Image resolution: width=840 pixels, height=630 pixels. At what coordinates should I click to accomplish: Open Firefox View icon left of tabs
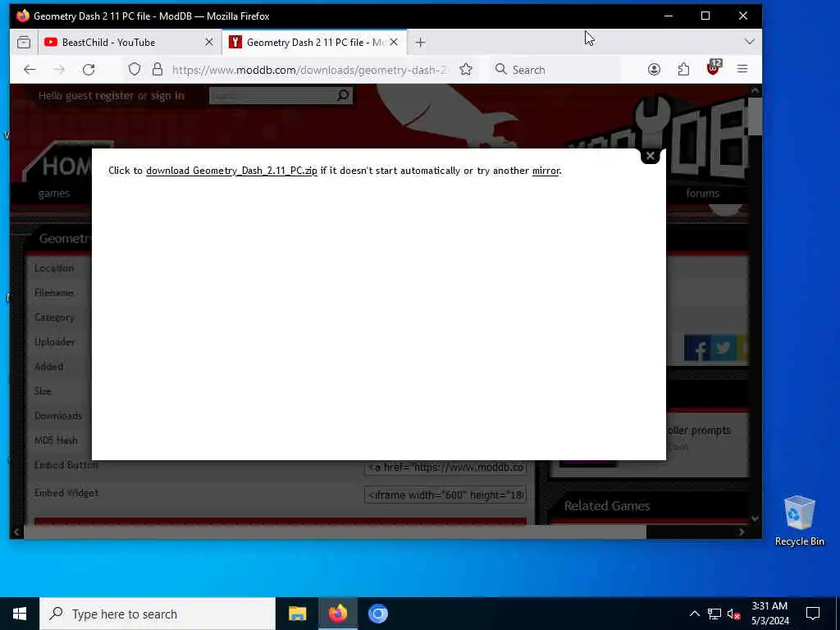click(x=24, y=43)
